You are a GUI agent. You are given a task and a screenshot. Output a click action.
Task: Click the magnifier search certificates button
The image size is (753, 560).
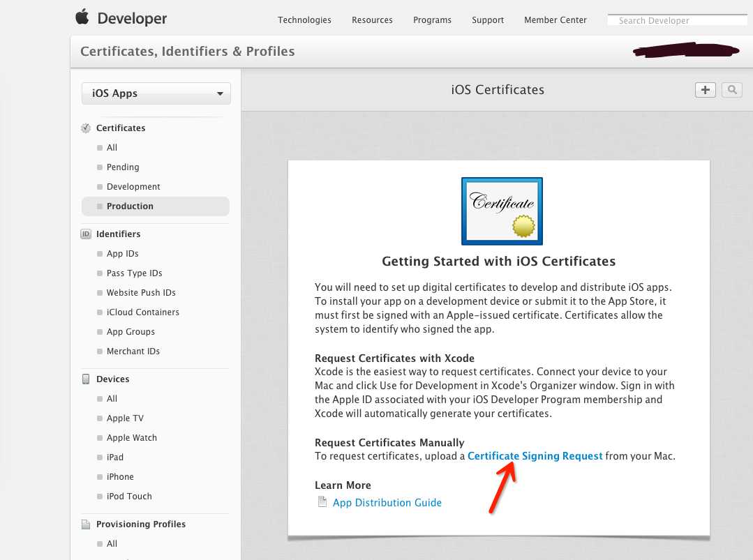(x=732, y=90)
